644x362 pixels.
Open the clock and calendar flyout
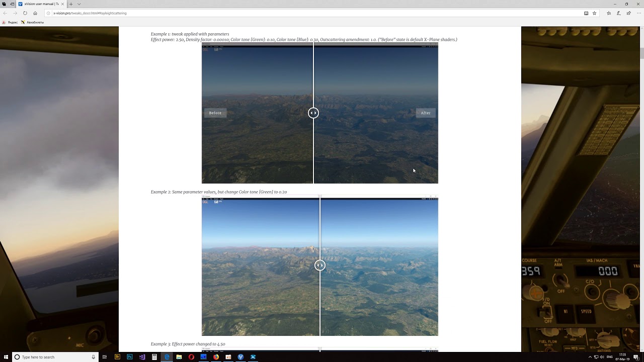click(x=623, y=357)
